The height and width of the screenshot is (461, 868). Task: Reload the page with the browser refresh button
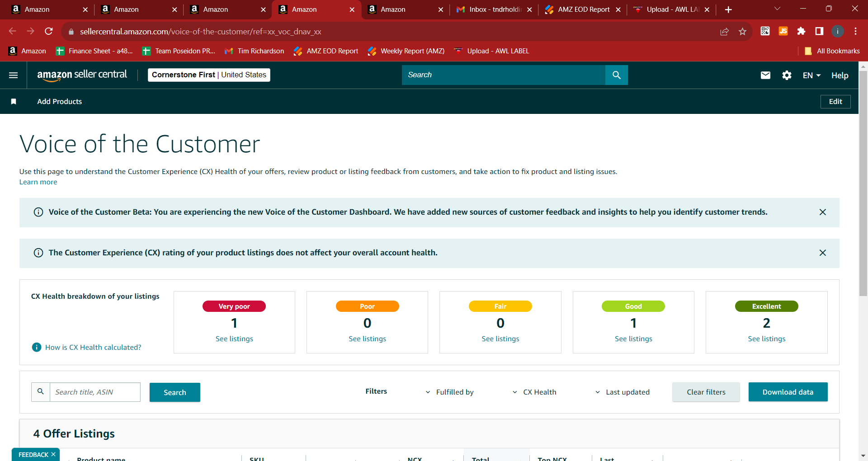click(x=49, y=31)
